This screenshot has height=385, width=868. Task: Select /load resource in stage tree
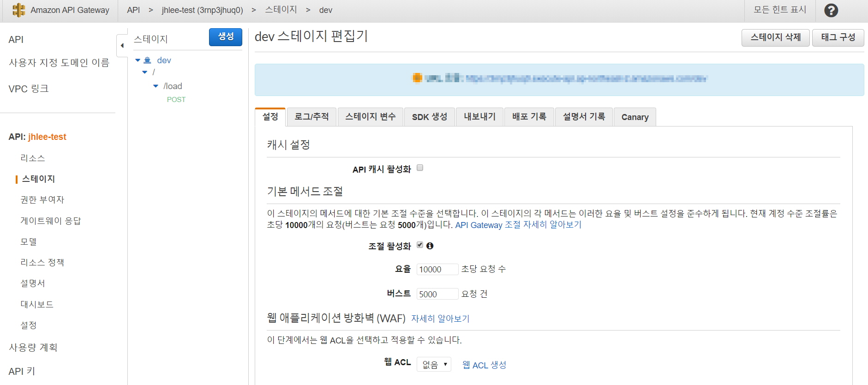point(173,86)
